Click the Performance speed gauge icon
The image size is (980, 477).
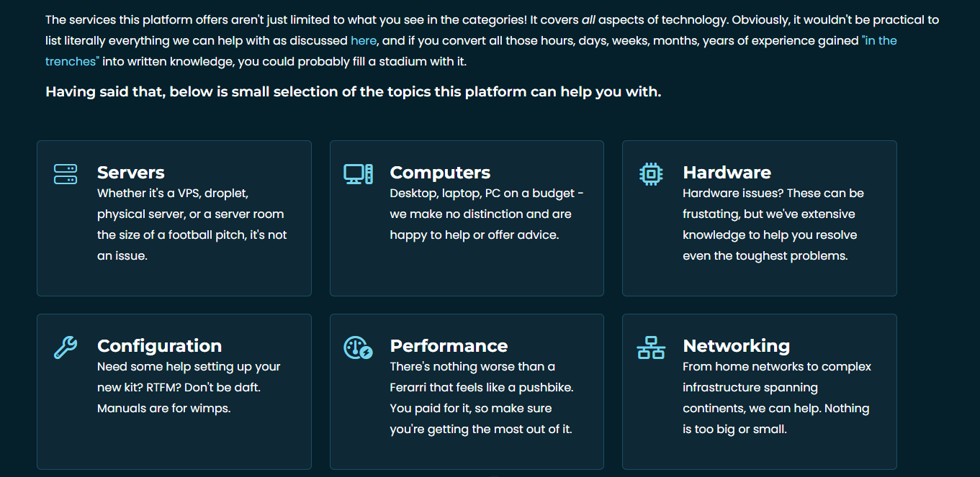click(358, 347)
